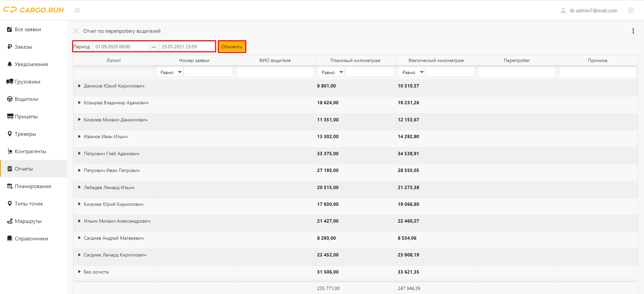Click the book icon beside Справочники

tap(10, 238)
